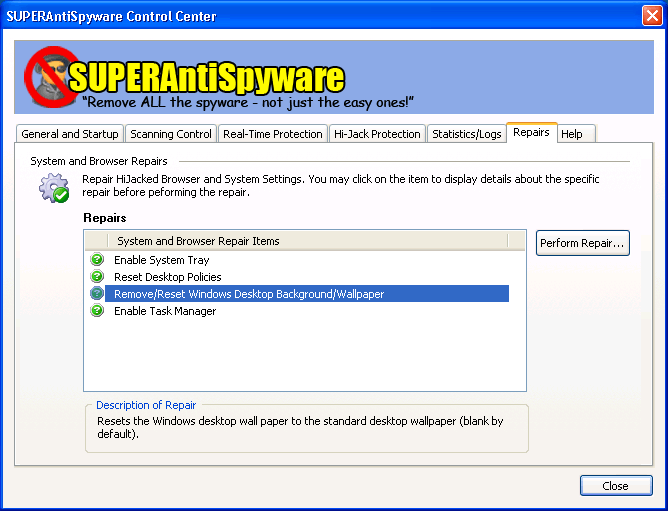
Task: Click the Close button at the bottom
Action: [615, 486]
